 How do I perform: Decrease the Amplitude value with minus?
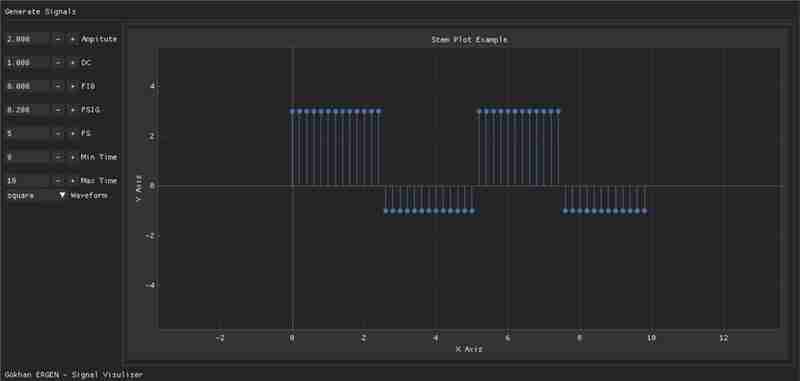click(58, 39)
